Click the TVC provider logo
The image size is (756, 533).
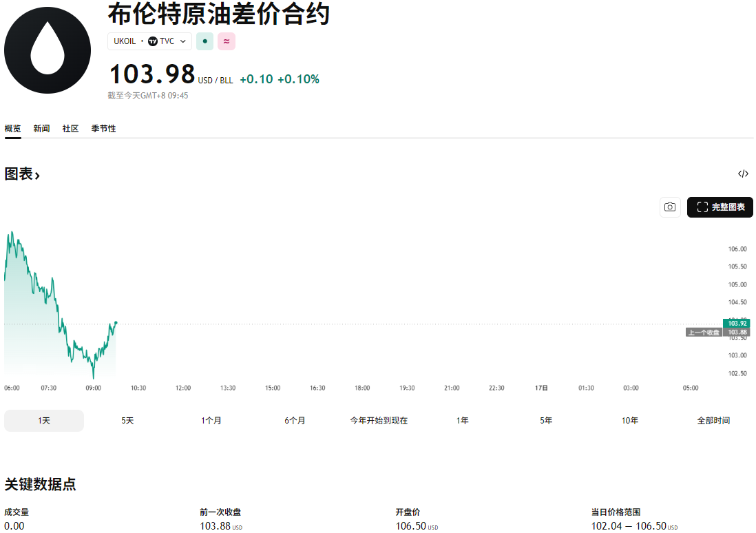153,41
